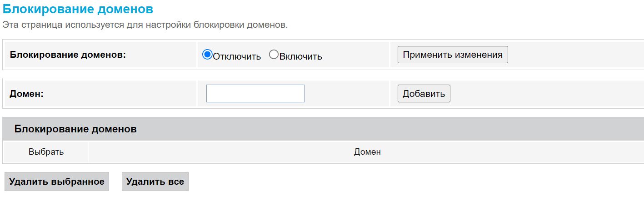Click the bold Блокирование доменов: row label
This screenshot has width=644, height=197.
click(x=68, y=55)
